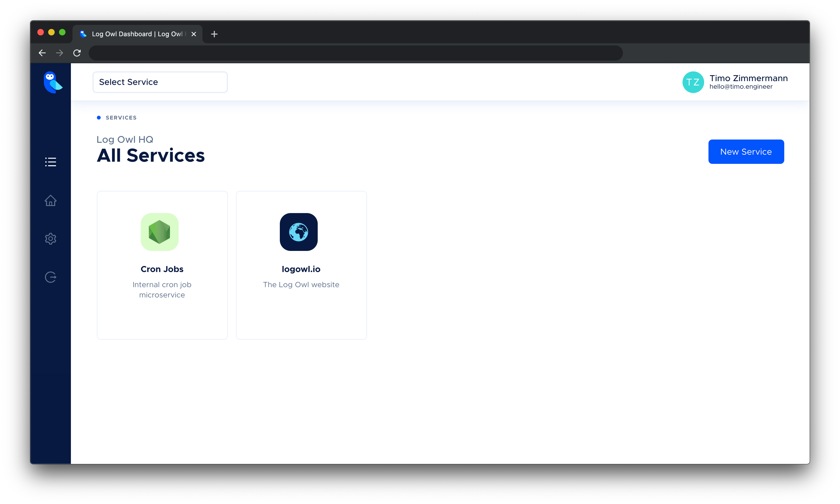
Task: Open the Select Service dropdown
Action: tap(160, 82)
